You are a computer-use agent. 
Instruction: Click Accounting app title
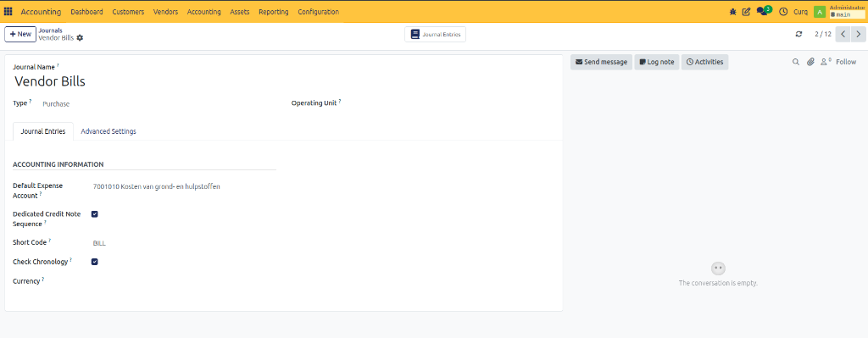pyautogui.click(x=41, y=12)
